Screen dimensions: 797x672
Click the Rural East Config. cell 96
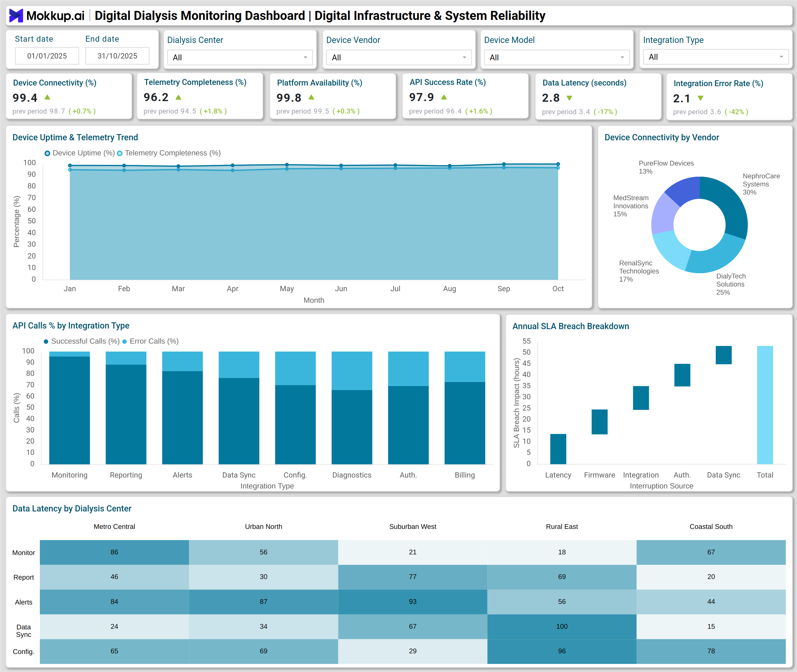coord(562,651)
